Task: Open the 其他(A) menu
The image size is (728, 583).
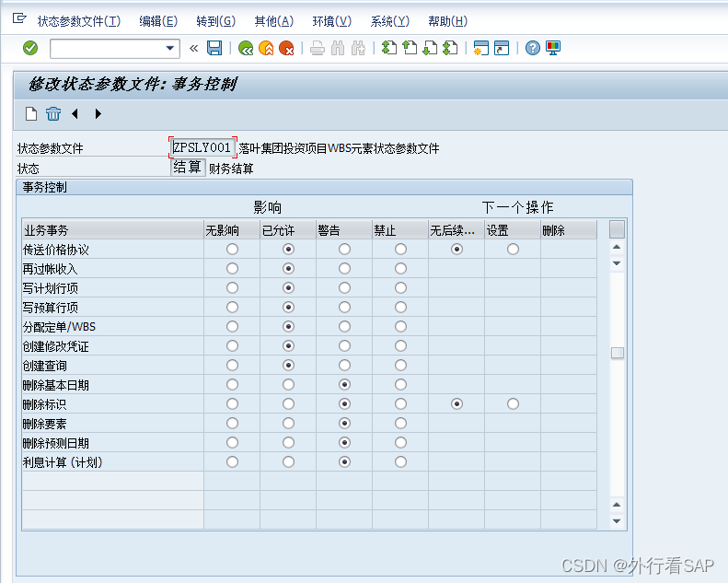Action: (274, 21)
